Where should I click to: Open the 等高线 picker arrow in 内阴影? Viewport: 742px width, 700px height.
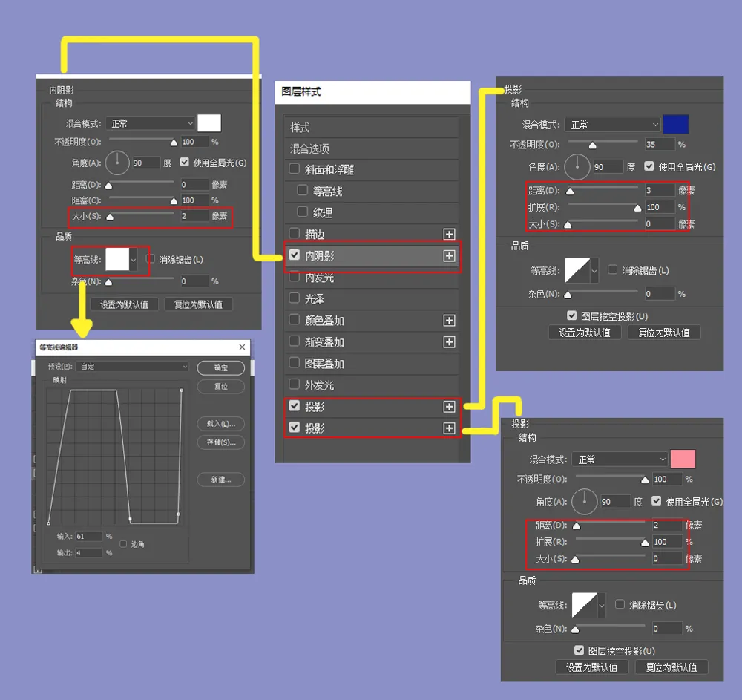point(134,260)
